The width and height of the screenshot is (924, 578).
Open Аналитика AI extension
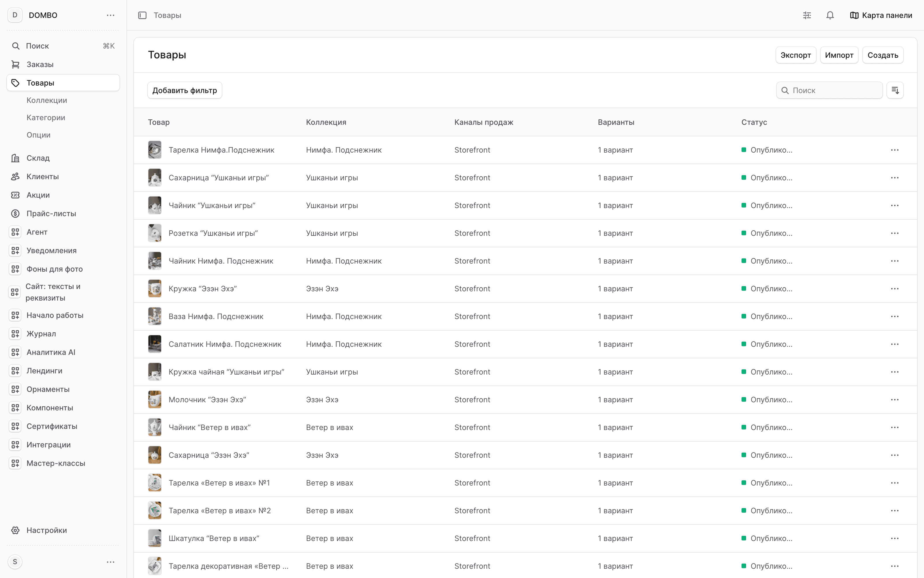(x=63, y=353)
